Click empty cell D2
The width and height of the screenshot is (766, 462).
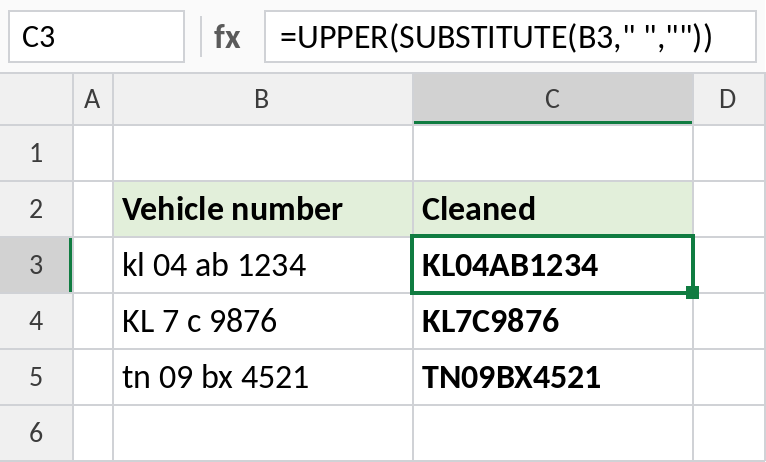729,209
